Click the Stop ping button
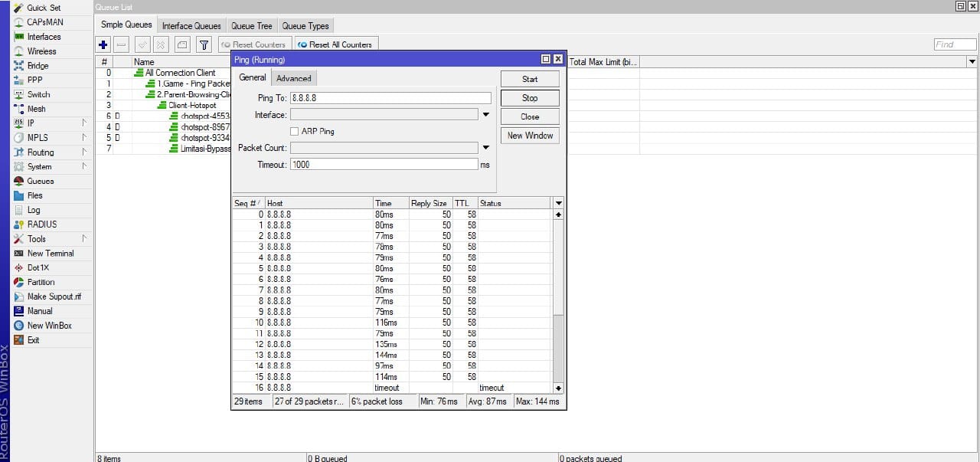 click(530, 98)
